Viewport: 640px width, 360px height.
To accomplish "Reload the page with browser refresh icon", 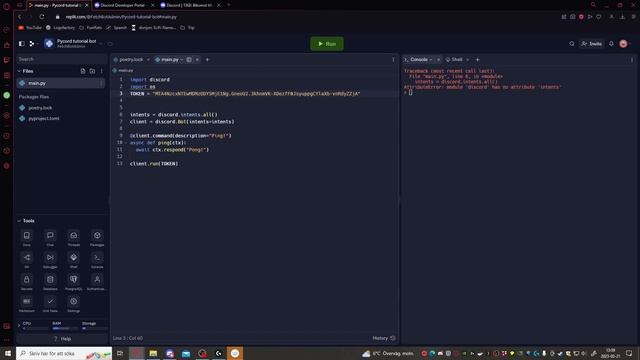I will pos(42,17).
